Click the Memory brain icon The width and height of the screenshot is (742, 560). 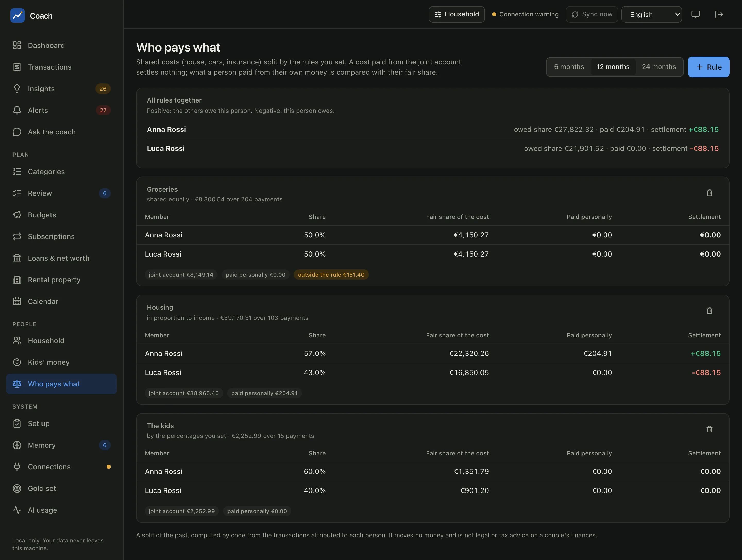pyautogui.click(x=17, y=445)
